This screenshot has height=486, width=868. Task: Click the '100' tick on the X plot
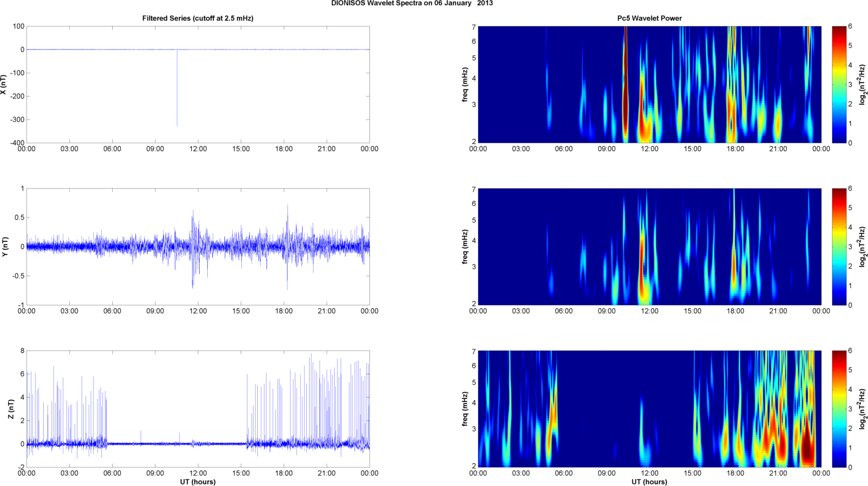tap(18, 26)
